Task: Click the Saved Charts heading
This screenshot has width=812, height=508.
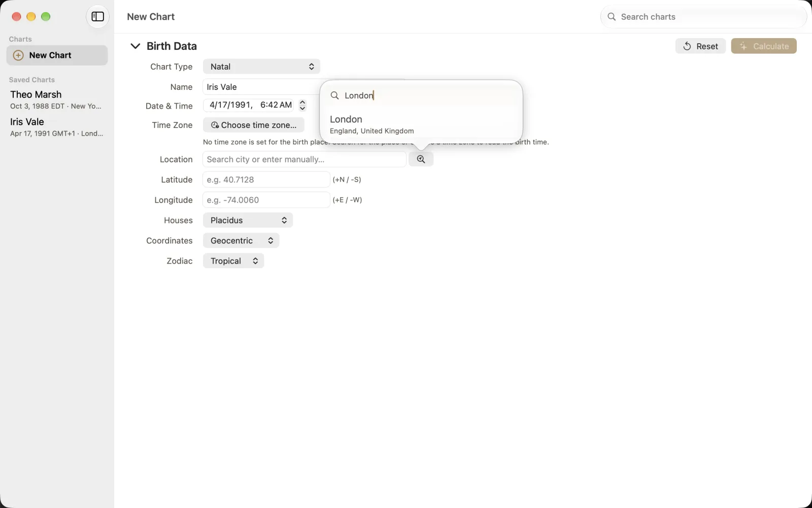Action: click(x=32, y=80)
